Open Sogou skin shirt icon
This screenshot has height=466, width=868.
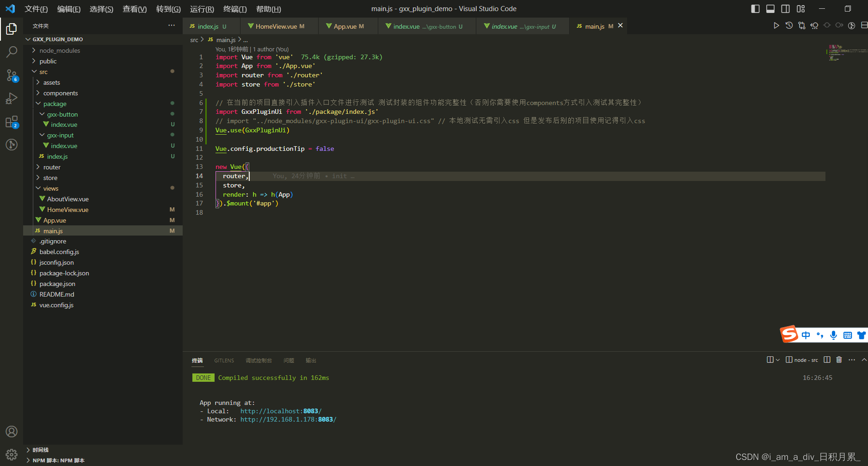[x=862, y=335]
